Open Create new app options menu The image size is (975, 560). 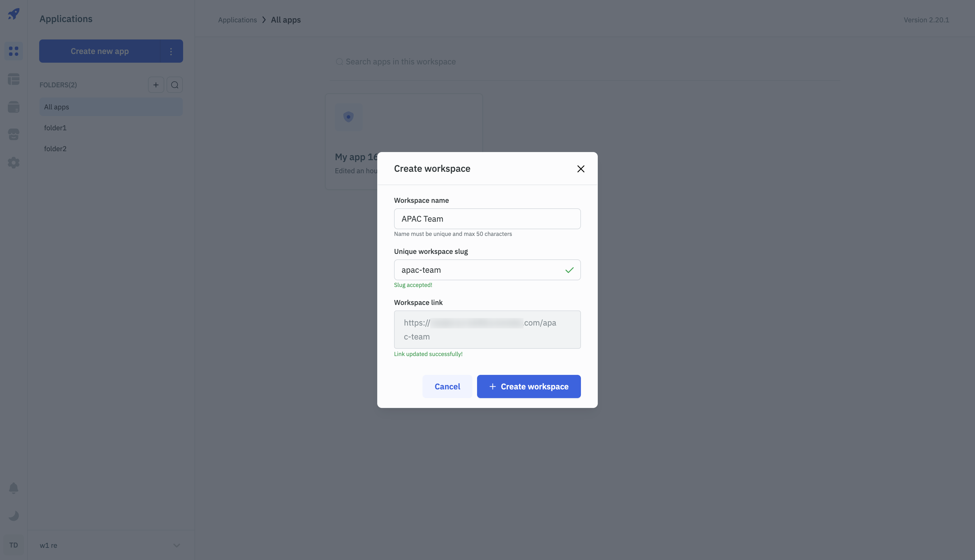[171, 51]
